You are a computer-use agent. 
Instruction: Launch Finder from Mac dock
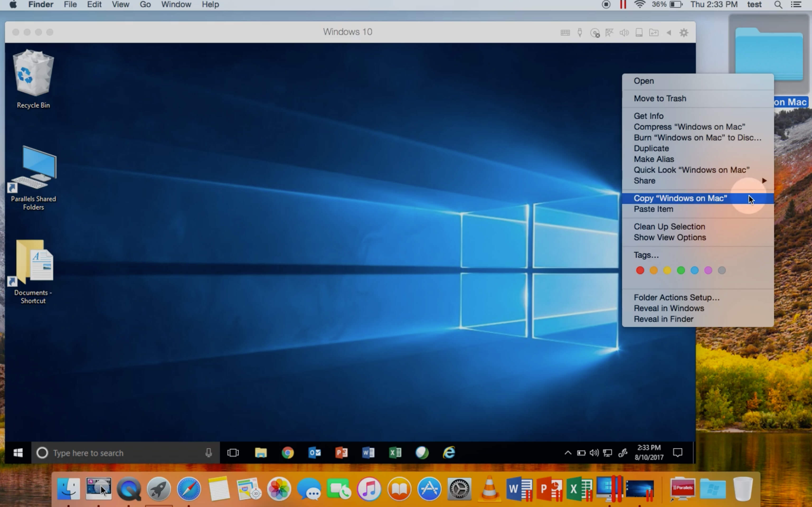pos(68,489)
